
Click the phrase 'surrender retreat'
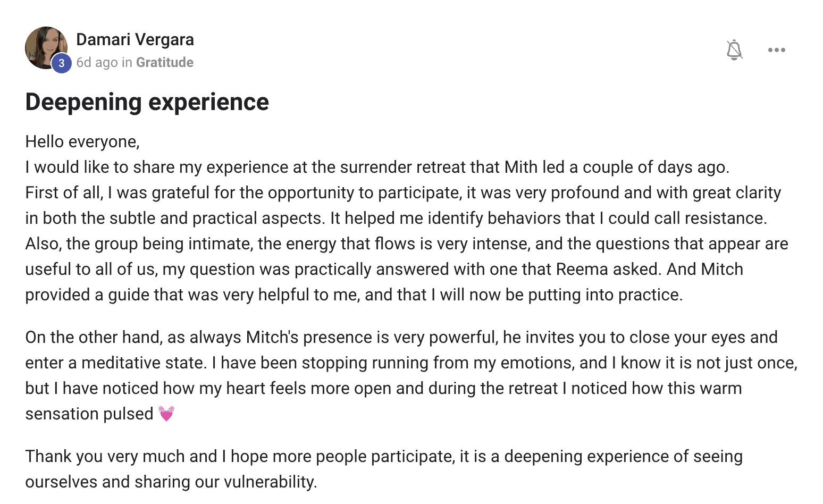click(402, 167)
